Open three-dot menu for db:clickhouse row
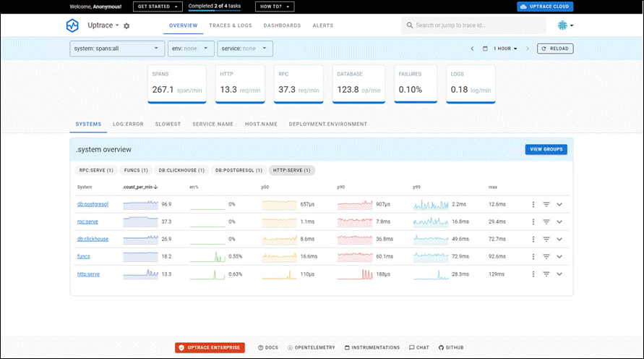Viewport: 644px width, 359px height. pos(533,239)
